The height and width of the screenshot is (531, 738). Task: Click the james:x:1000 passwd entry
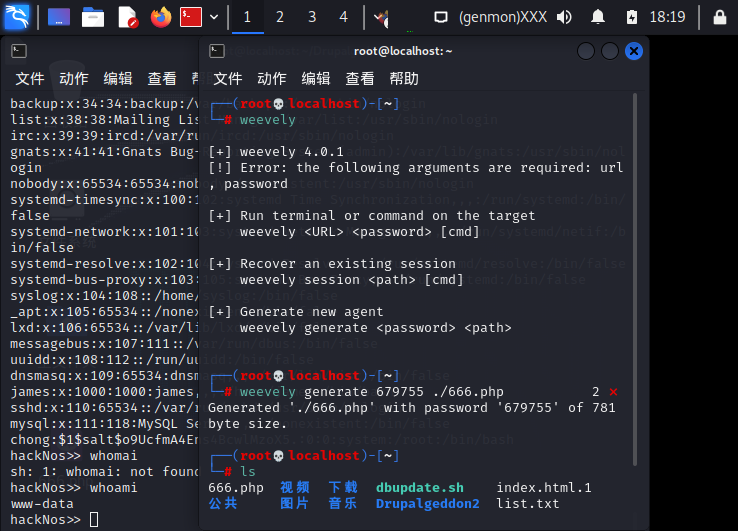click(x=104, y=392)
